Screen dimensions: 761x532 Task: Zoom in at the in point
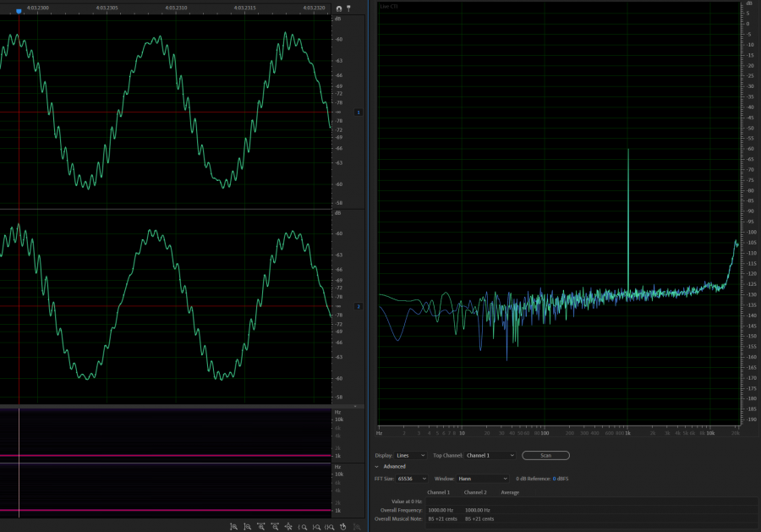point(302,526)
